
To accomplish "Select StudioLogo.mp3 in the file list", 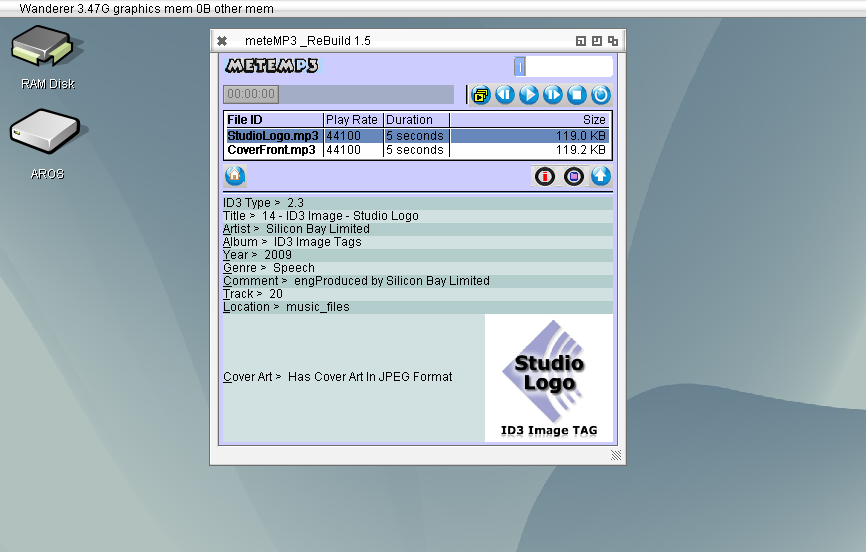I will [x=273, y=136].
